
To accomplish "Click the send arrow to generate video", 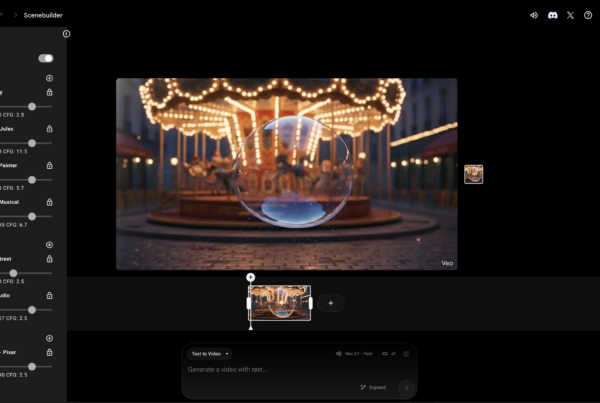I will (405, 387).
